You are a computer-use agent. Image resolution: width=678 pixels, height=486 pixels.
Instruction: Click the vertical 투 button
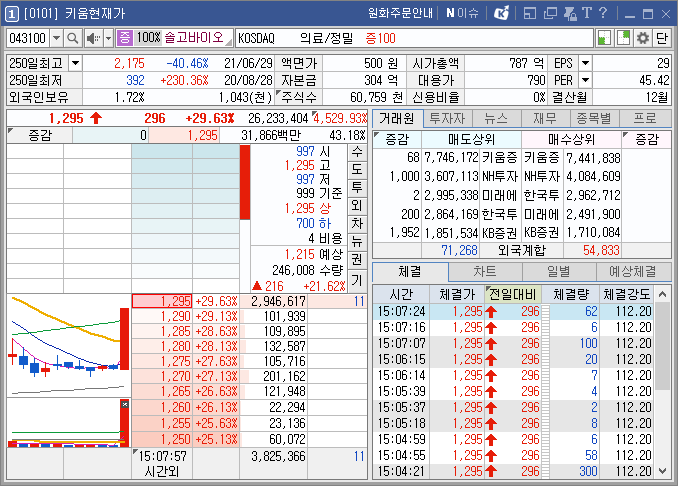tap(357, 188)
